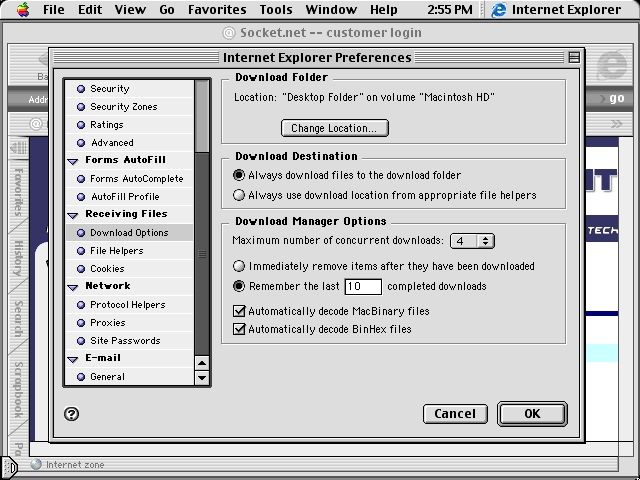Open the Favorites side tab in browser
Screen dimensions: 640x480
click(x=18, y=191)
